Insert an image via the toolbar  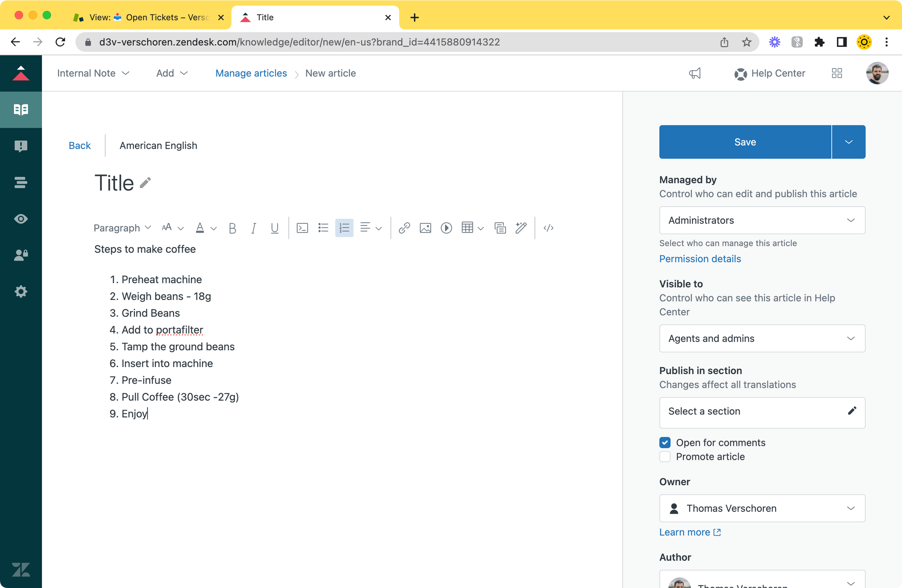pyautogui.click(x=425, y=228)
